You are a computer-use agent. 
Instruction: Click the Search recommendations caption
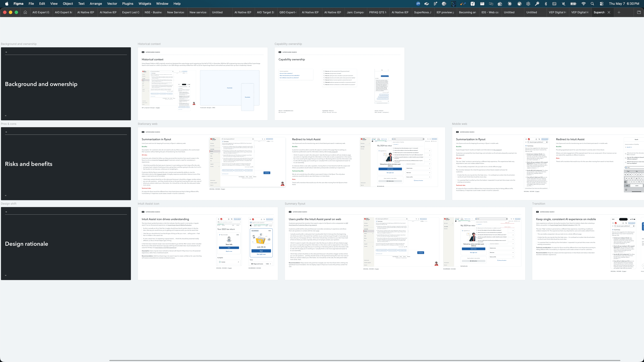tap(286, 111)
